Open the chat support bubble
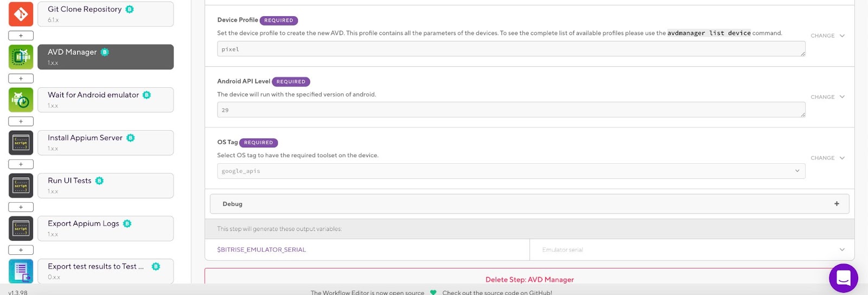868x295 pixels. point(843,278)
